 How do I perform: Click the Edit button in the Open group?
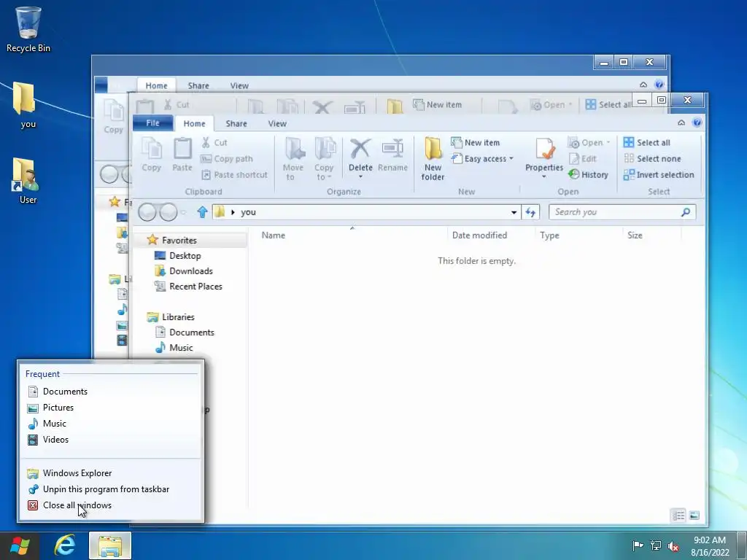click(582, 158)
